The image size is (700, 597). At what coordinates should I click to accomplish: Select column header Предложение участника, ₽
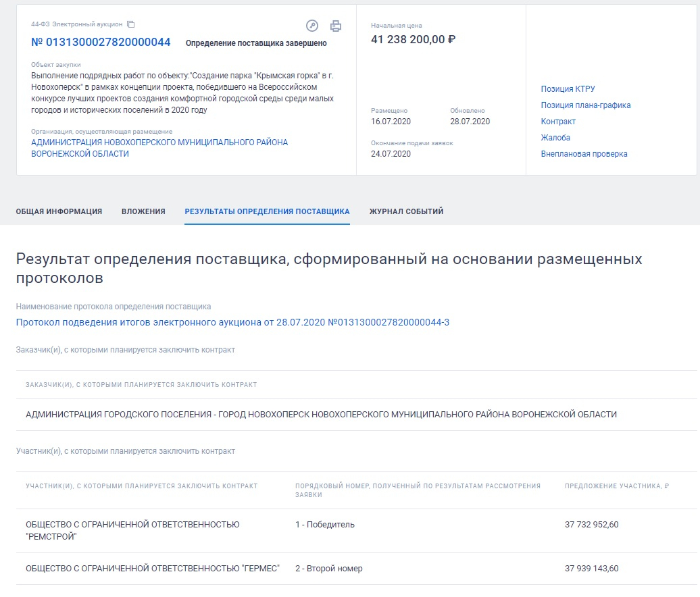[617, 486]
